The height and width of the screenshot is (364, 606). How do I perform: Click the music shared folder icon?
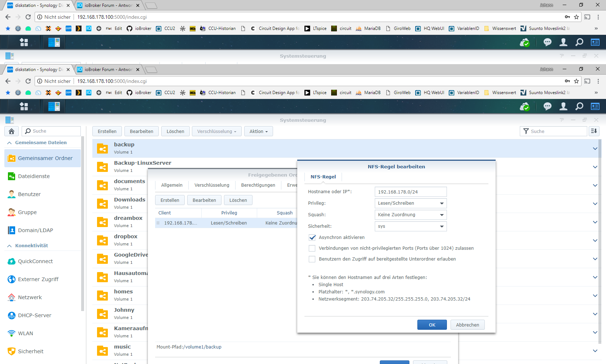pos(102,351)
